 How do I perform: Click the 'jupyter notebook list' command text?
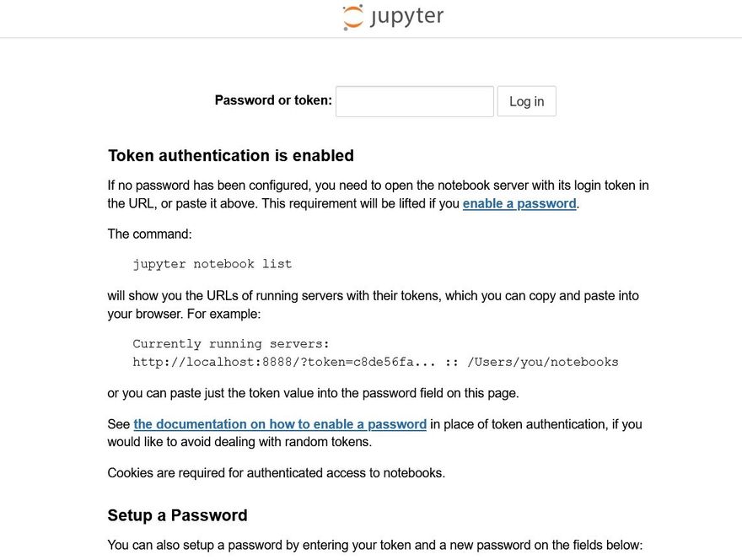pyautogui.click(x=212, y=264)
